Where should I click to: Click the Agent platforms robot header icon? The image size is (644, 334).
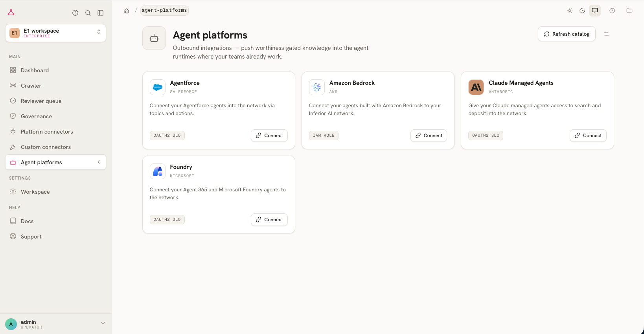pos(154,38)
